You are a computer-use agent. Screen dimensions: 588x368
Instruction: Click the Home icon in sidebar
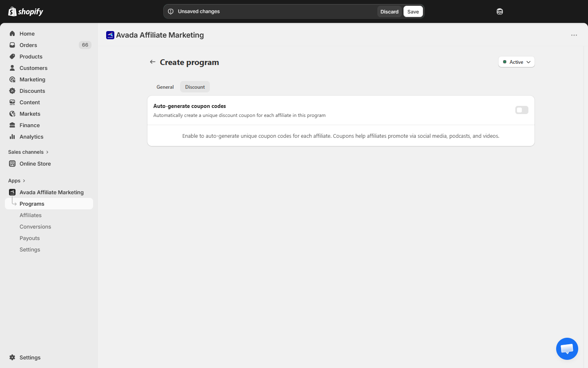[x=12, y=34]
